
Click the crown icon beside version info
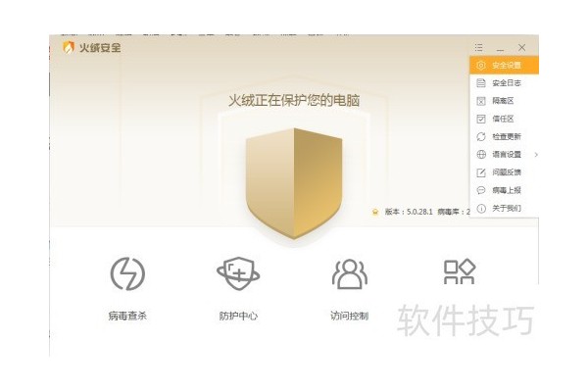(x=375, y=212)
